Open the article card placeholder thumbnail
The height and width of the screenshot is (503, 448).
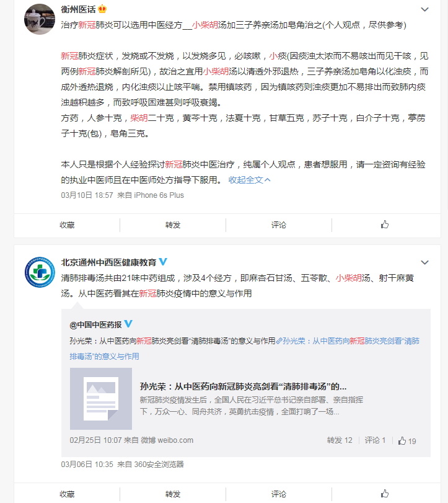click(101, 399)
